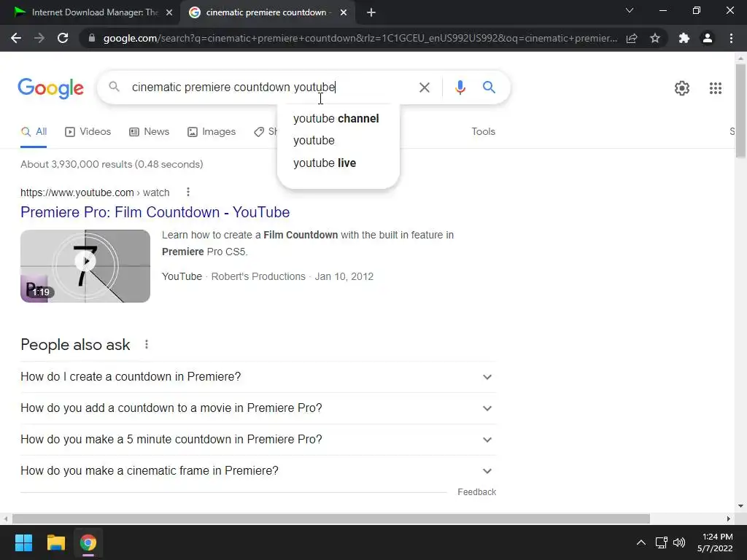Play the Film Countdown video thumbnail
This screenshot has width=747, height=560.
point(85,266)
